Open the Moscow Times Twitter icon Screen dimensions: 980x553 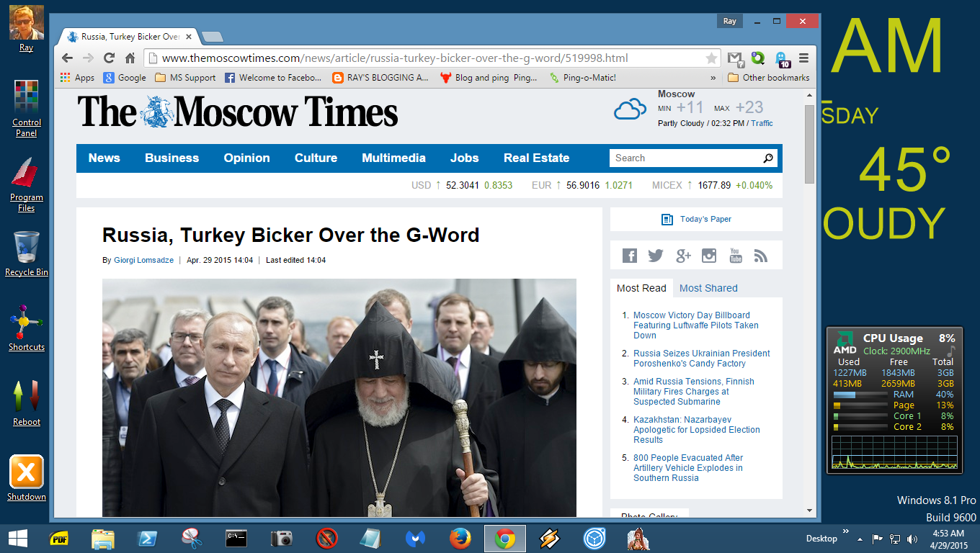coord(656,256)
